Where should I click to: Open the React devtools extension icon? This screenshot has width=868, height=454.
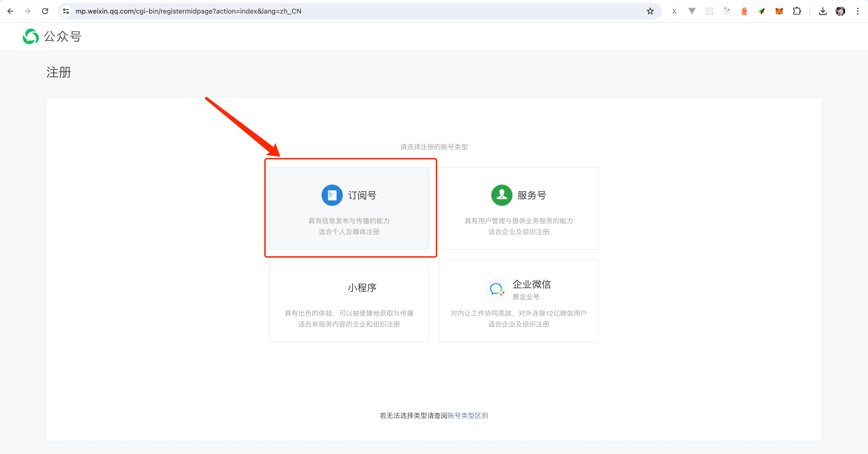pos(709,11)
